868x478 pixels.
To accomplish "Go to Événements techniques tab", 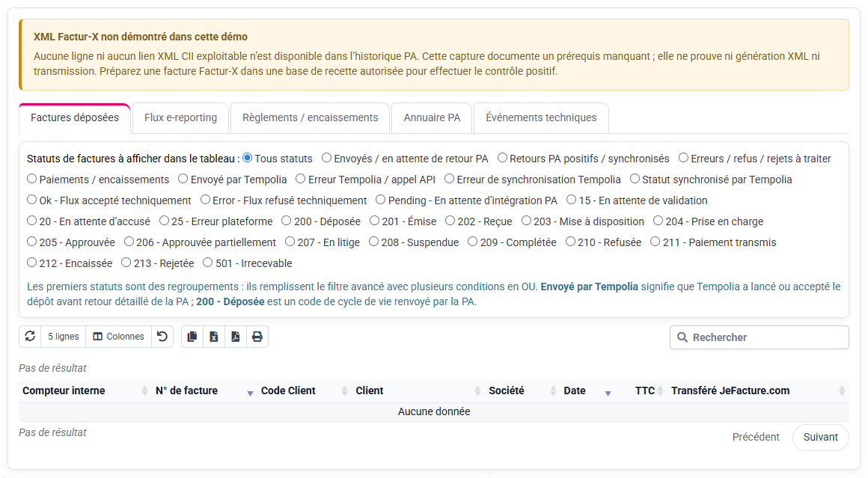I will [542, 118].
